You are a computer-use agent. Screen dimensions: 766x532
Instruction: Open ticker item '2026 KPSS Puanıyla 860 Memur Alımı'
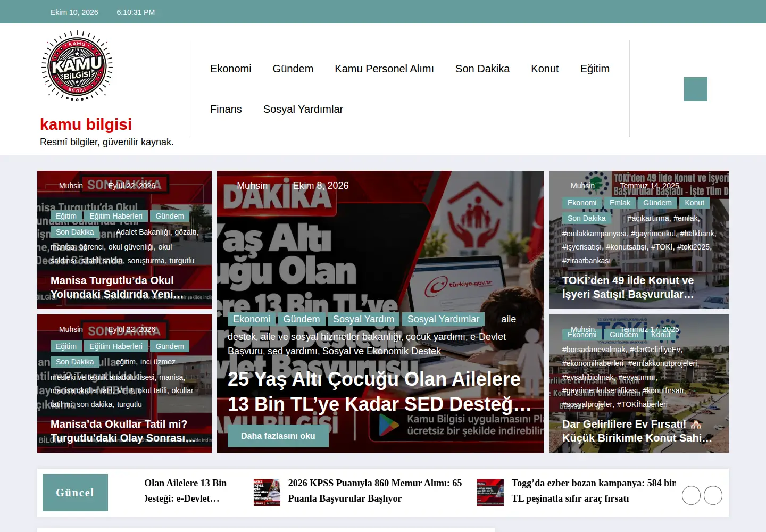[375, 491]
